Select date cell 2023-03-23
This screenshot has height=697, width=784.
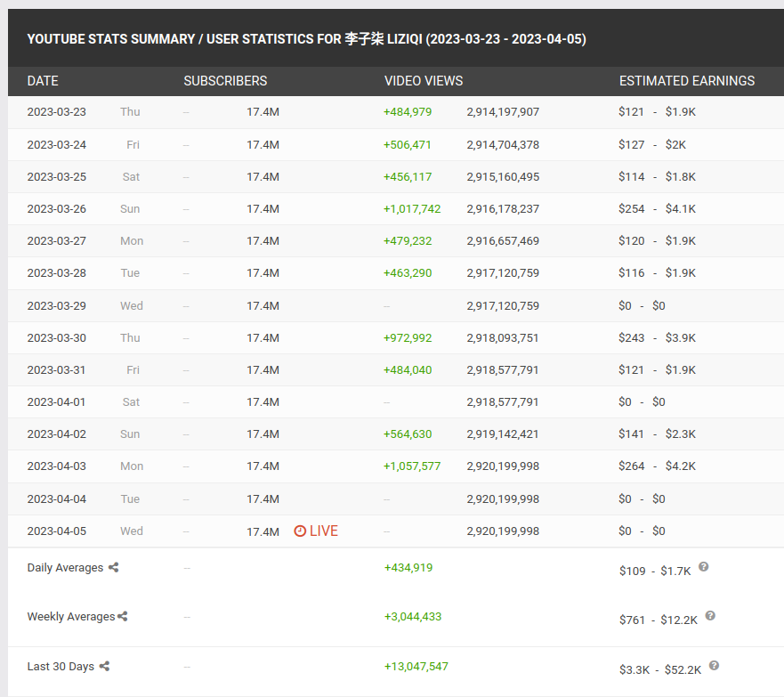coord(56,112)
